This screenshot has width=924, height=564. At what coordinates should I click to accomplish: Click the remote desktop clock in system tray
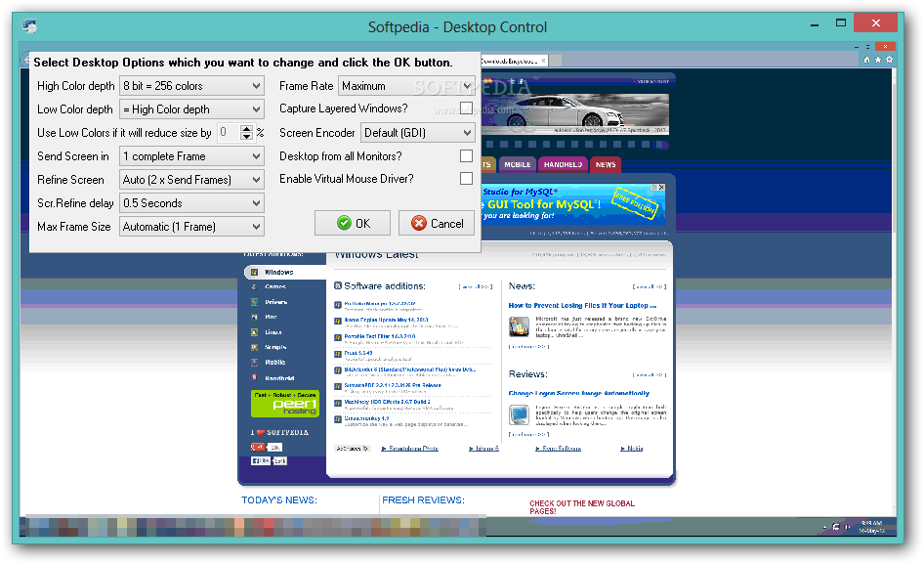coord(871,527)
